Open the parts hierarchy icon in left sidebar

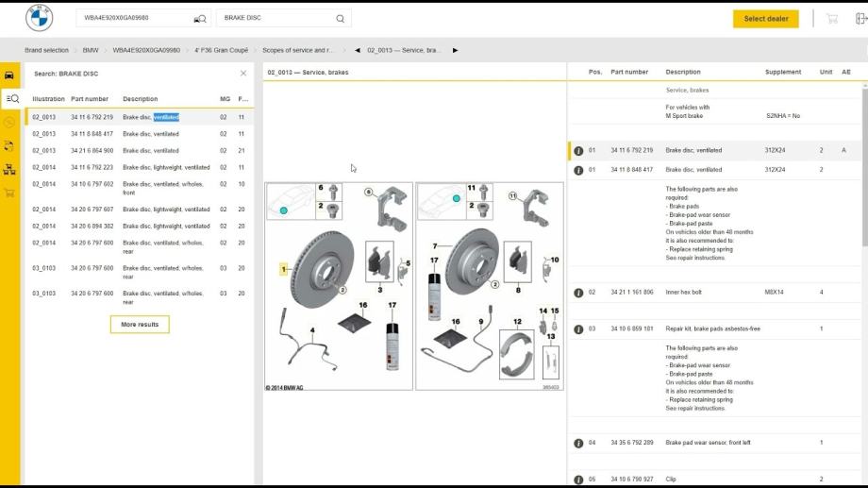[x=9, y=170]
